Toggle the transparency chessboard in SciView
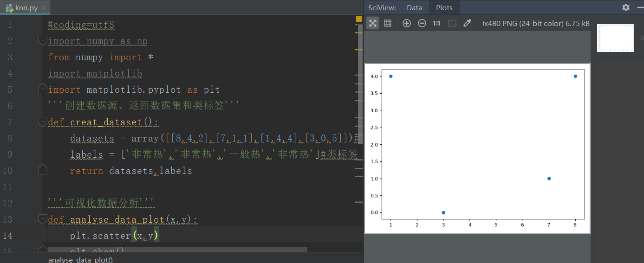The width and height of the screenshot is (644, 263). [x=372, y=23]
